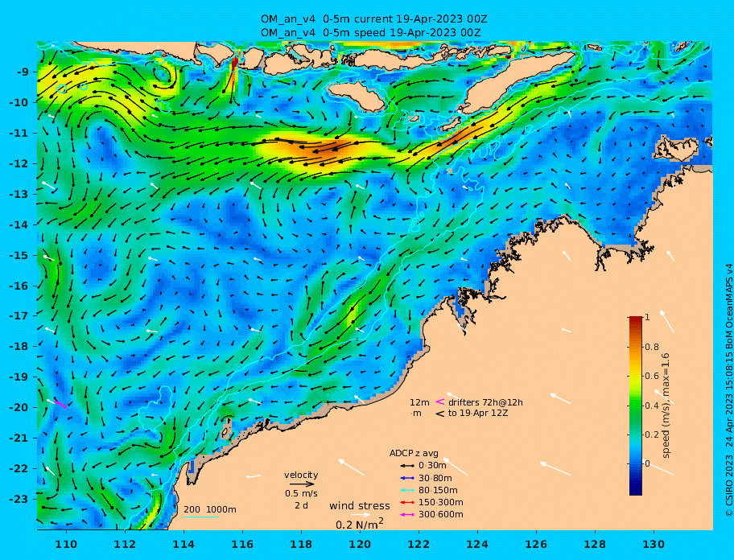Click the 'wind stress' label
The width and height of the screenshot is (734, 560).
pyautogui.click(x=360, y=506)
